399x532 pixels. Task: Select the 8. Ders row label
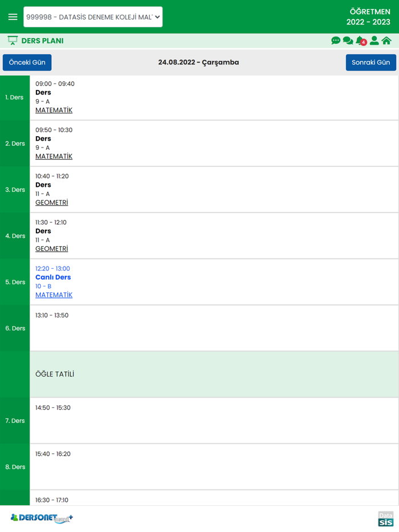[15, 467]
